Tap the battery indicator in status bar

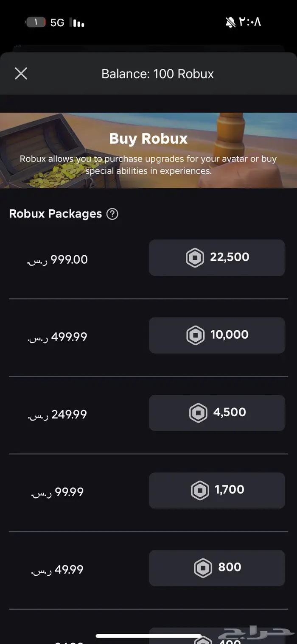pyautogui.click(x=36, y=22)
